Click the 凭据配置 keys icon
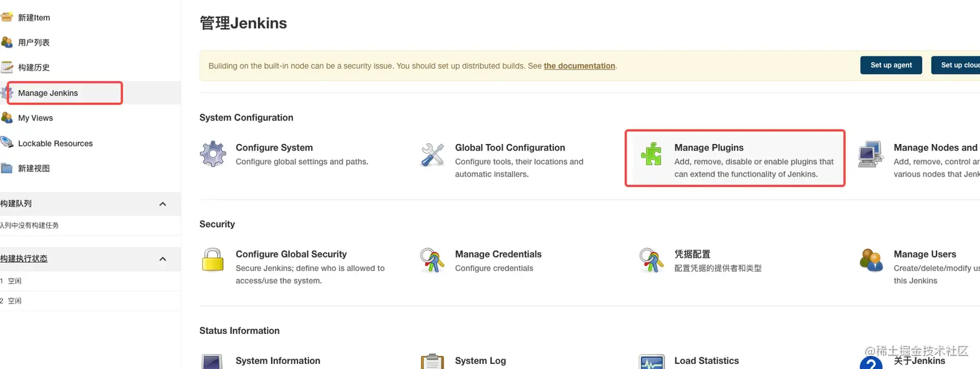 point(651,260)
